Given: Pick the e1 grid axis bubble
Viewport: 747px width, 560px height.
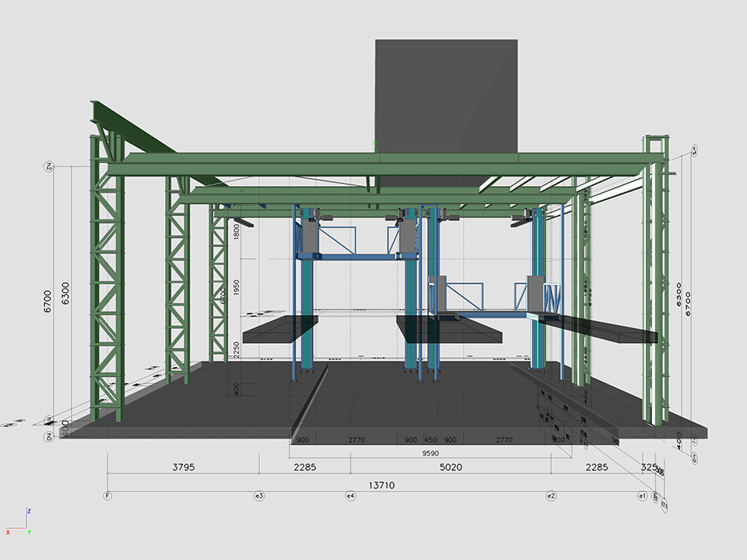Looking at the screenshot, I should tap(642, 495).
